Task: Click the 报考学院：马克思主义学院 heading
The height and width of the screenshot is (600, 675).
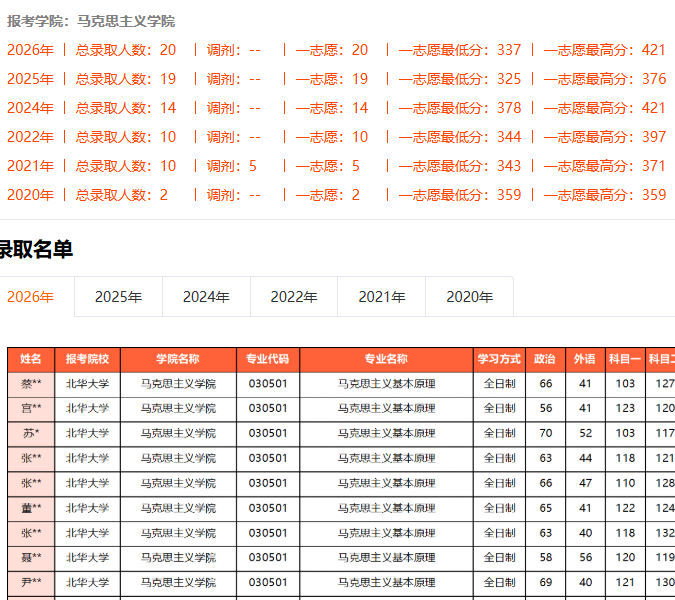Action: click(x=91, y=21)
